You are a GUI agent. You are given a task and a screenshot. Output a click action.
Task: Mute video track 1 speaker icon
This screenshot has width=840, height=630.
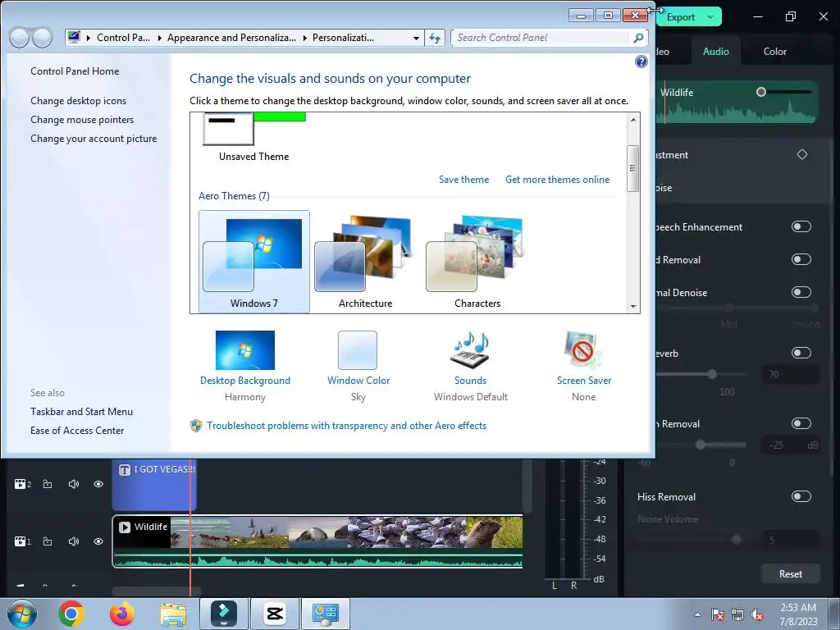tap(73, 541)
